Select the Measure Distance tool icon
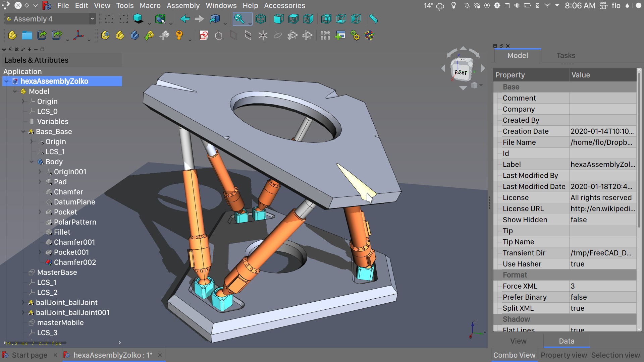The image size is (644, 362). pyautogui.click(x=373, y=19)
